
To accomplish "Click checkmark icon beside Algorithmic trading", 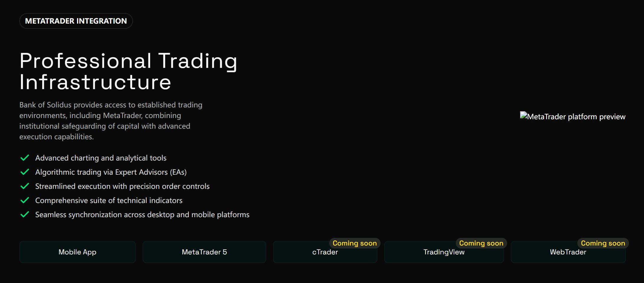I will pos(25,172).
